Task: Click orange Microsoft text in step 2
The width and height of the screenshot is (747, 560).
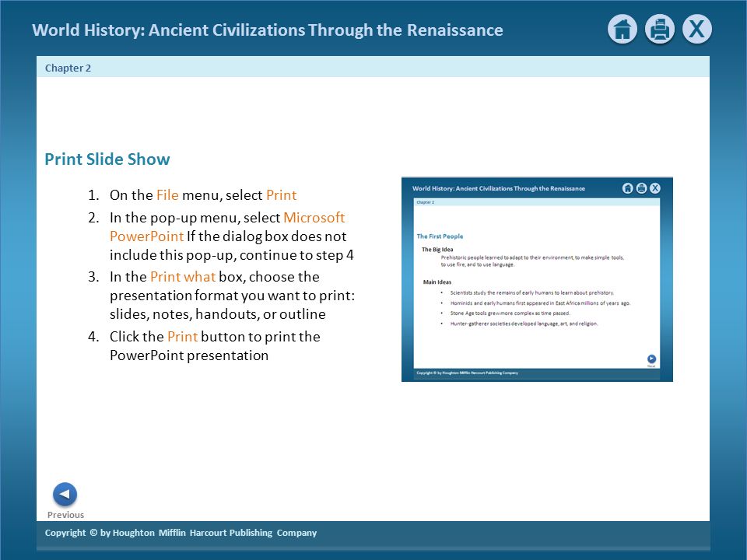Action: (314, 217)
